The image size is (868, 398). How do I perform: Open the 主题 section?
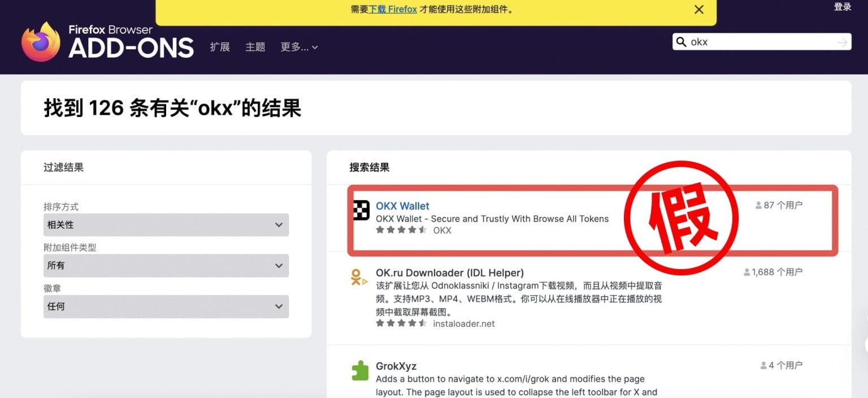click(x=255, y=47)
